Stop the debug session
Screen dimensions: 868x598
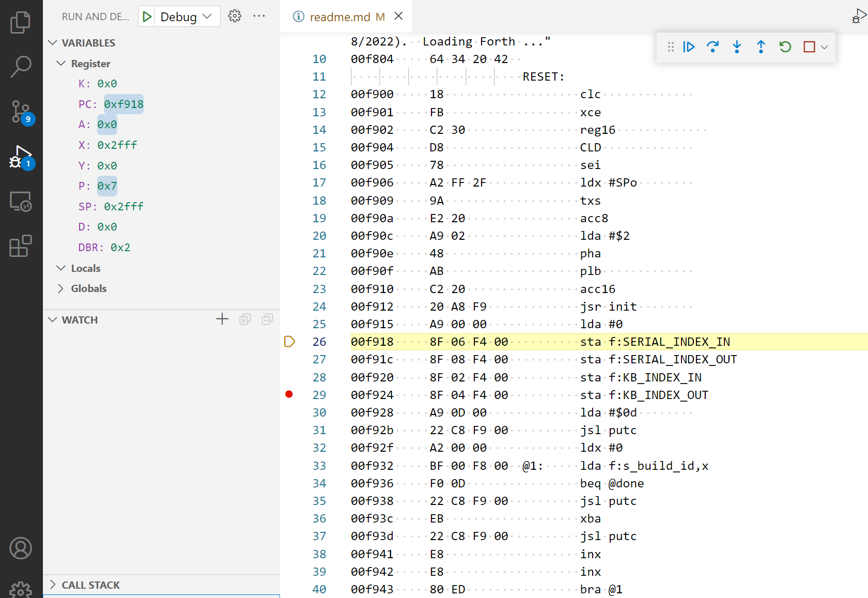809,47
